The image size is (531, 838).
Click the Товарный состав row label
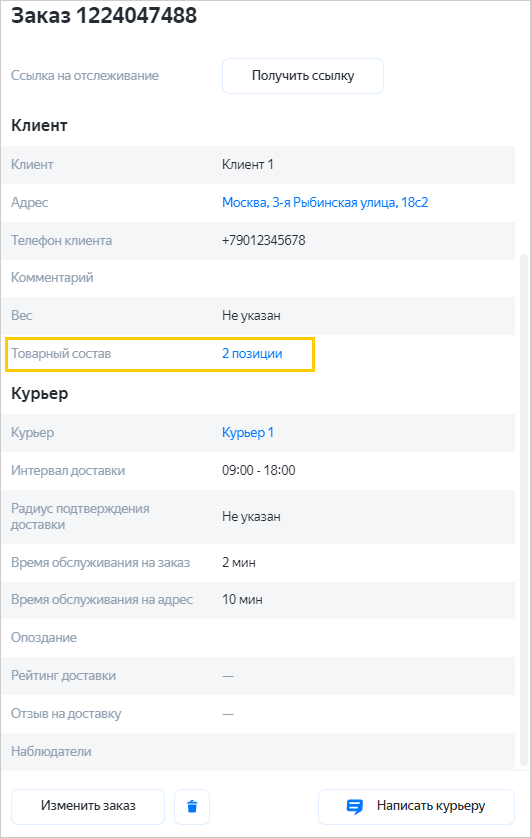(61, 354)
